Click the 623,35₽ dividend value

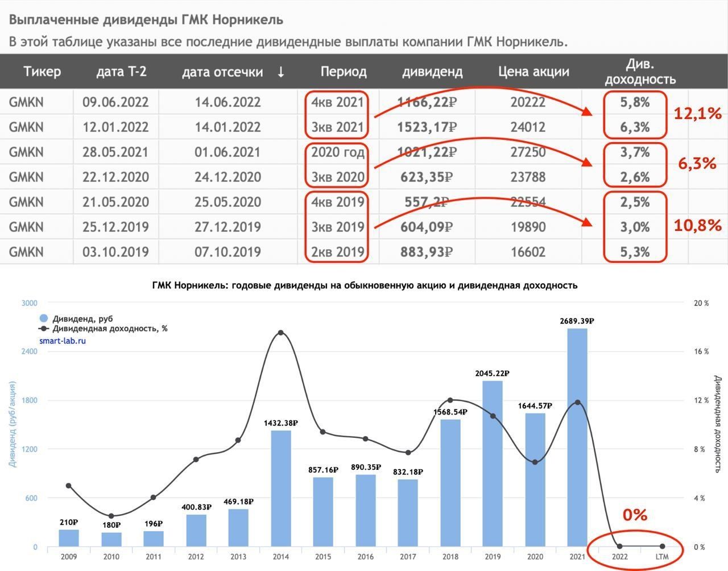(427, 177)
